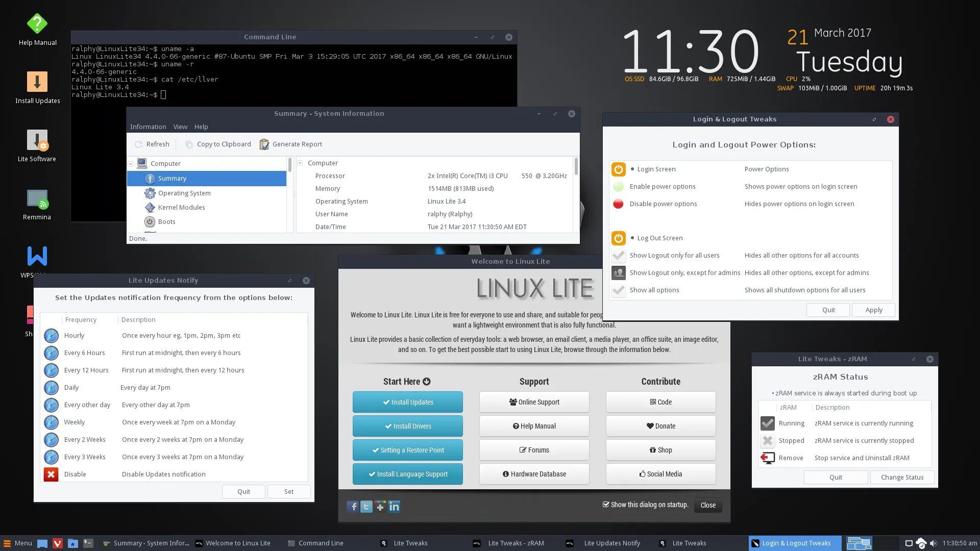This screenshot has height=551, width=980.
Task: Open the WPS Writer desktop icon
Action: [x=37, y=261]
